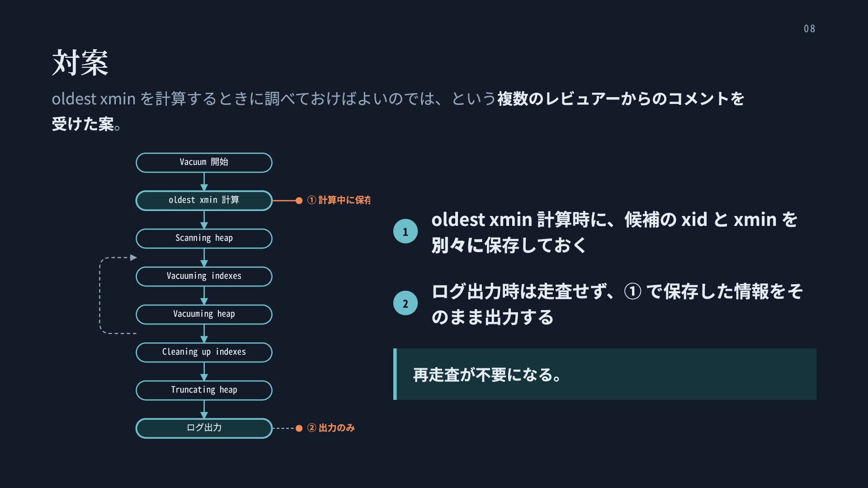
Task: Click the Scanning heap step box
Action: click(x=204, y=239)
